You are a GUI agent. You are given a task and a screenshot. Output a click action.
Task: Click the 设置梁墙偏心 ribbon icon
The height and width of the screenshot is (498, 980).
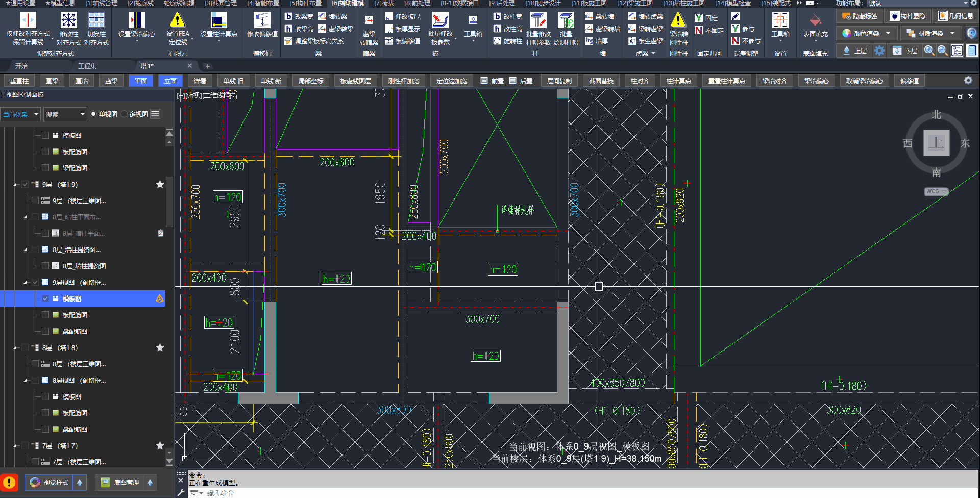click(136, 20)
